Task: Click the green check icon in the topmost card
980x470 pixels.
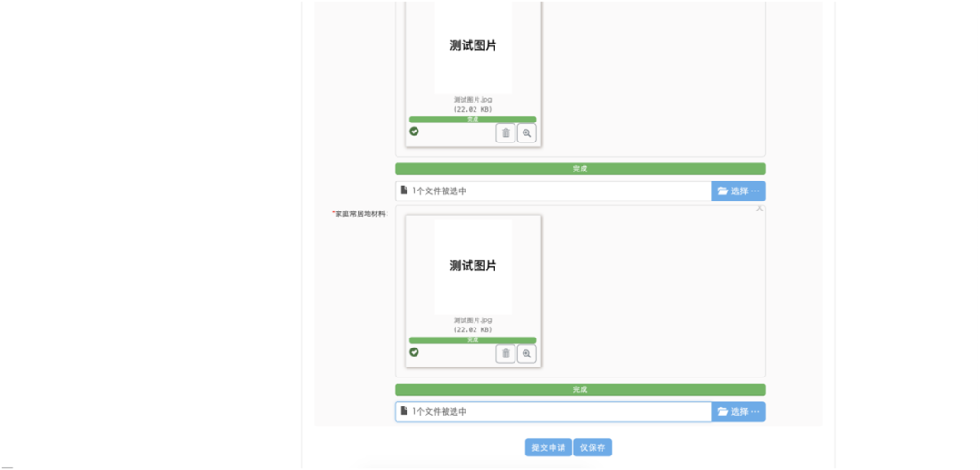Action: [414, 132]
